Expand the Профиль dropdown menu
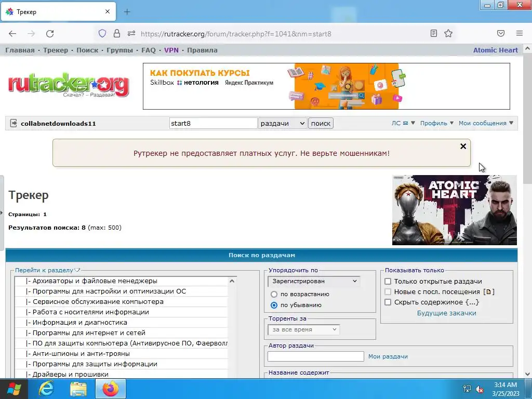This screenshot has width=532, height=399. pos(436,123)
